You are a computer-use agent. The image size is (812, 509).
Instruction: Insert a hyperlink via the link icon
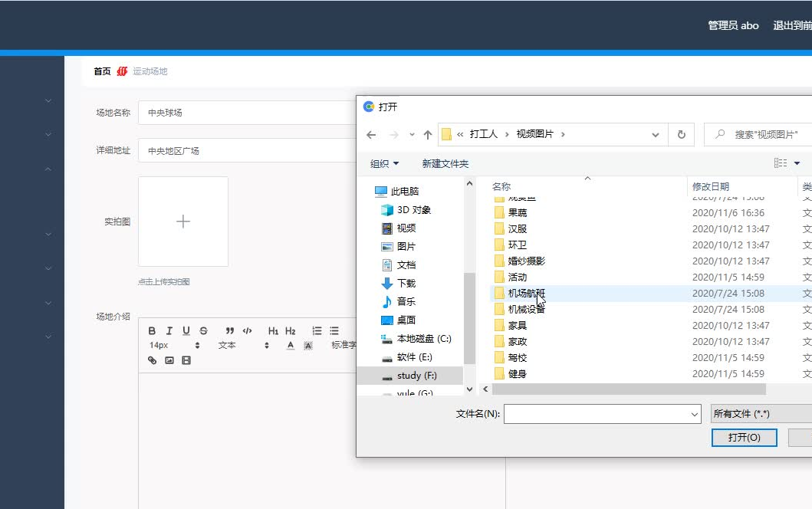tap(153, 360)
